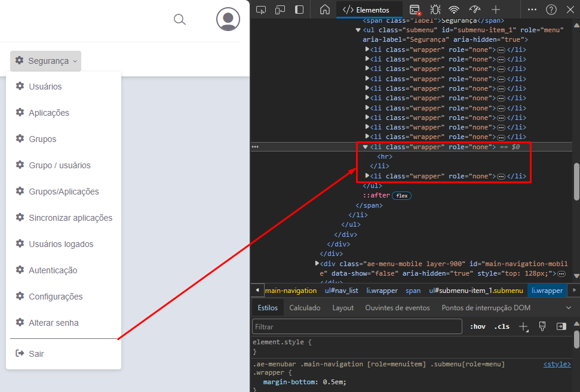Expand the first li wrapper node

pos(367,49)
